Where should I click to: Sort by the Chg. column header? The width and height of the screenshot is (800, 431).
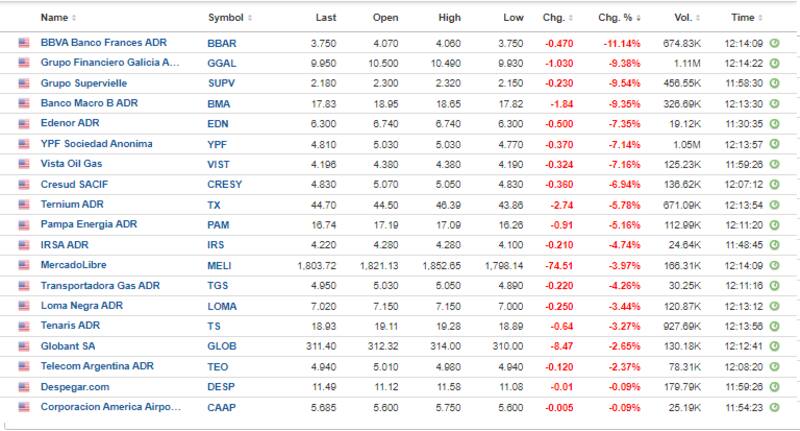556,18
